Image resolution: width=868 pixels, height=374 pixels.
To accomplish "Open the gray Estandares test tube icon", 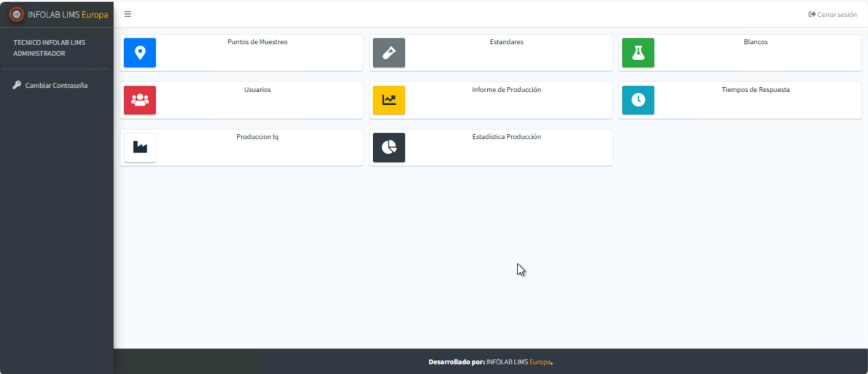I will pyautogui.click(x=389, y=53).
